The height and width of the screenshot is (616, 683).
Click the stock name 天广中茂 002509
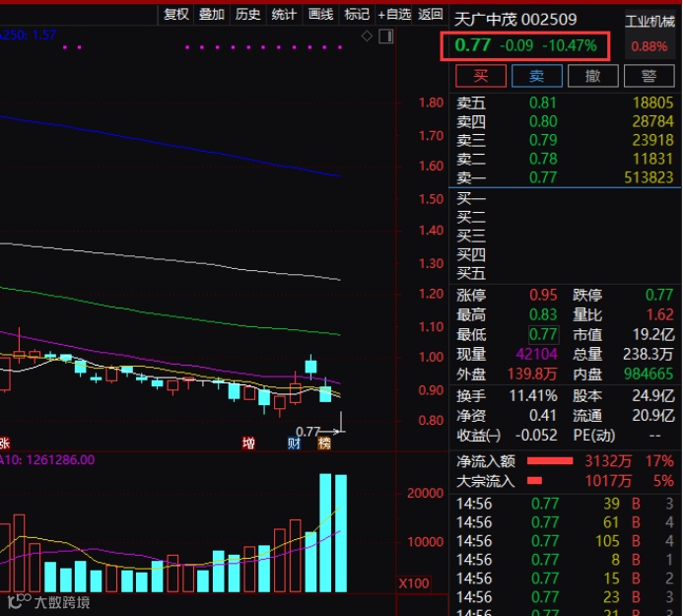click(x=515, y=20)
